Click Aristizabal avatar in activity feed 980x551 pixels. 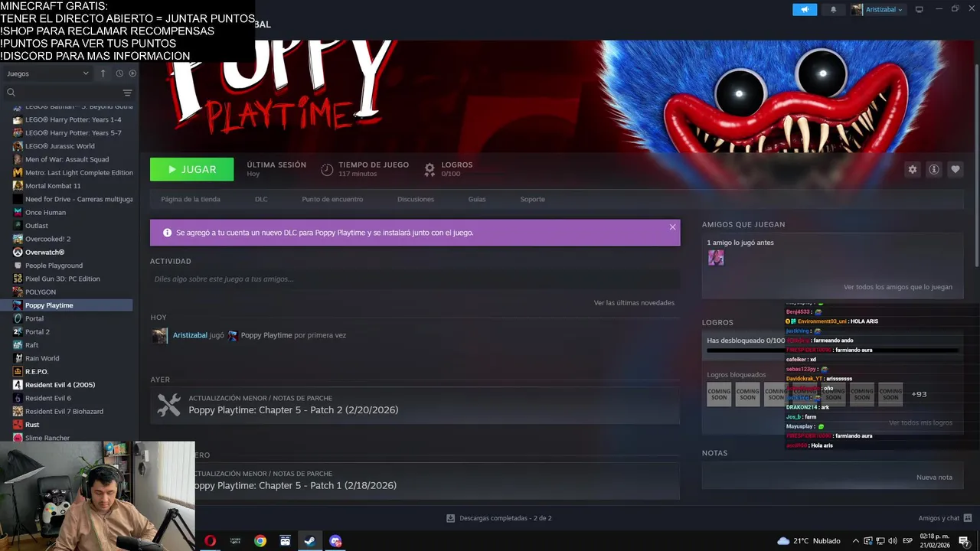pyautogui.click(x=159, y=335)
